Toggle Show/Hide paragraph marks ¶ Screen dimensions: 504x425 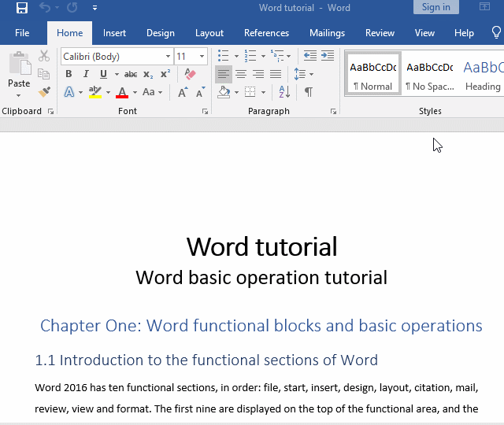308,92
